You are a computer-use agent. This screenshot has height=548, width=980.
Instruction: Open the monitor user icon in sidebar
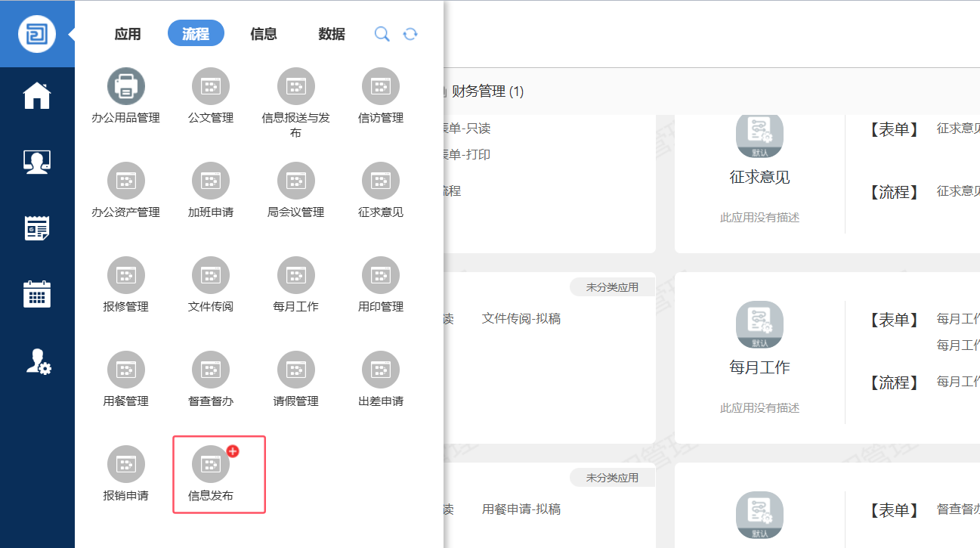coord(37,162)
